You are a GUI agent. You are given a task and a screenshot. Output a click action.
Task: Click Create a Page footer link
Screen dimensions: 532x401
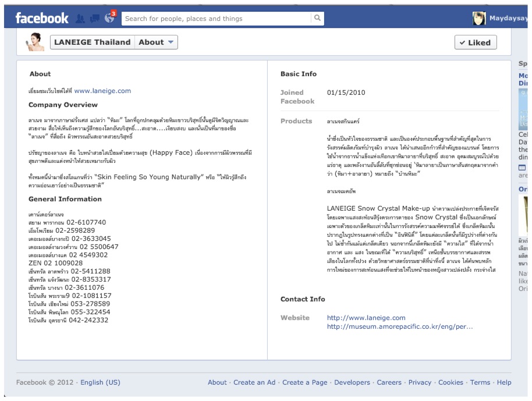(304, 382)
